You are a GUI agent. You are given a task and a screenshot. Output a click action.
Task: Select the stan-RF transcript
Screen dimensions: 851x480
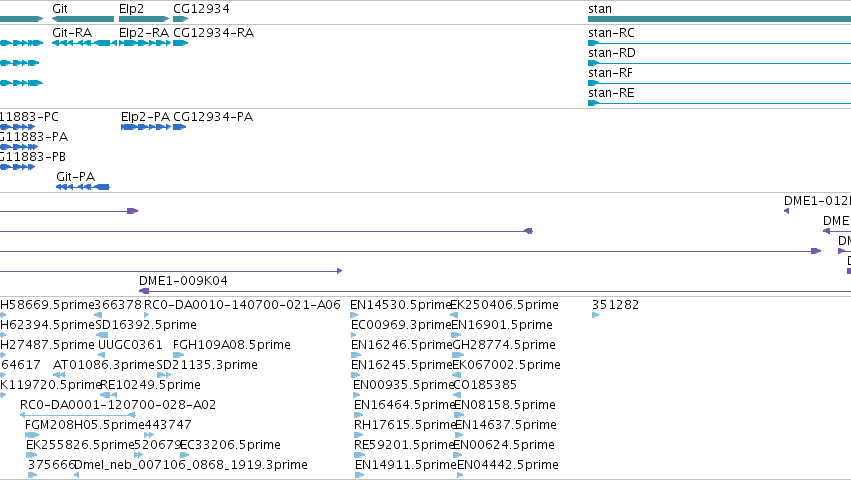click(719, 83)
